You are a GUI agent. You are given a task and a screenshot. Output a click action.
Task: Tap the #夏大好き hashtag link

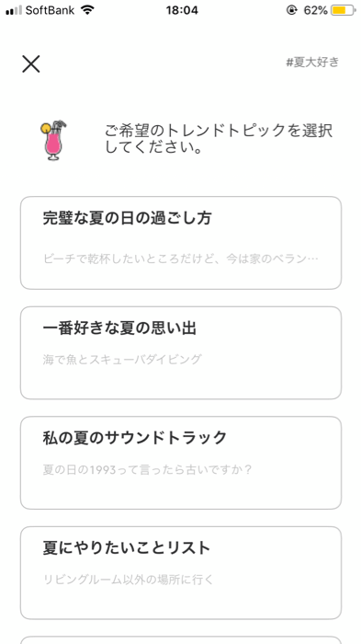click(312, 63)
